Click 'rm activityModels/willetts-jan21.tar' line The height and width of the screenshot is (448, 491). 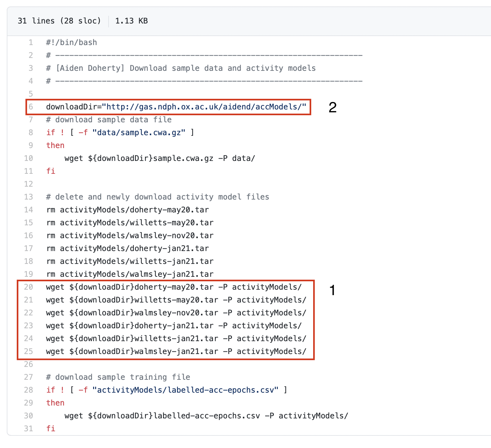click(130, 261)
